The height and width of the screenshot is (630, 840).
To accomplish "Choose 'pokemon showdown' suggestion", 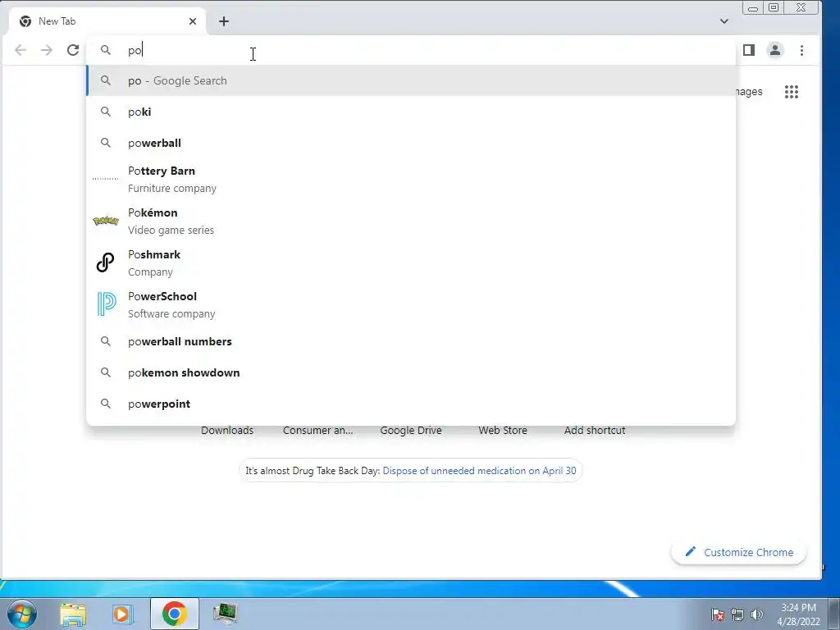I will tap(411, 373).
